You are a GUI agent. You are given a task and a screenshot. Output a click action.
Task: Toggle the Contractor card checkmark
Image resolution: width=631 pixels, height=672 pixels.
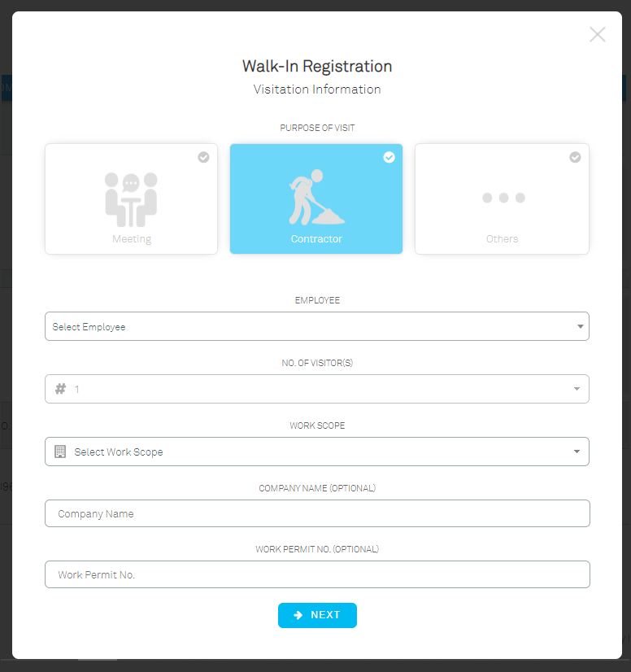pyautogui.click(x=389, y=157)
